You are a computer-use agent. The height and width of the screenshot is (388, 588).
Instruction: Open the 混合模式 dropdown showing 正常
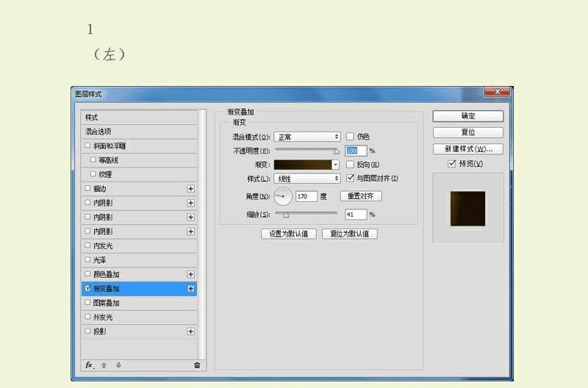point(307,137)
